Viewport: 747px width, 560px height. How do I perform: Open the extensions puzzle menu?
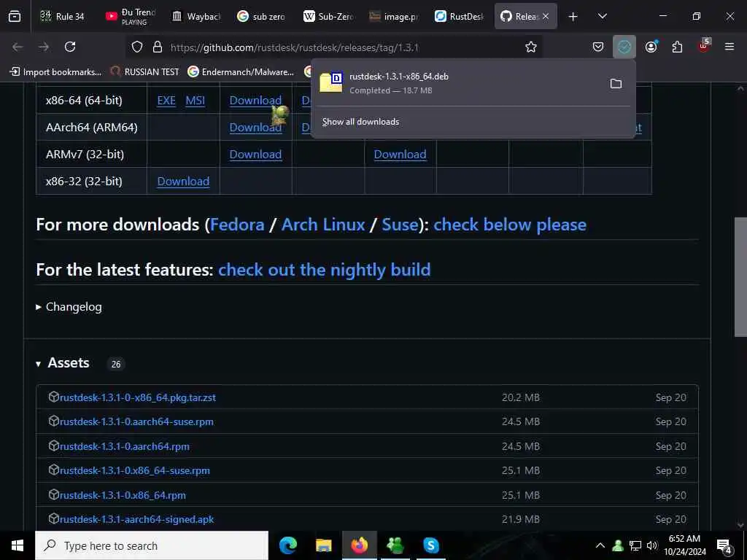click(677, 47)
